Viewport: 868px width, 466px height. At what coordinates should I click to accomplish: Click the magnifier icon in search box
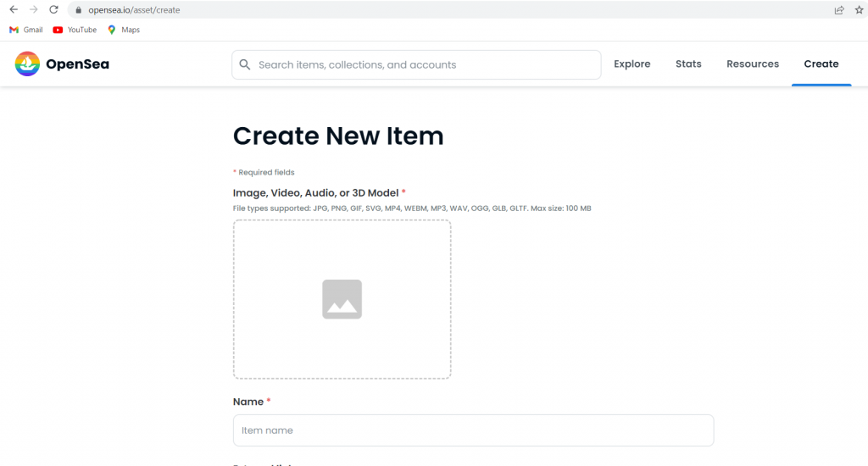click(245, 64)
